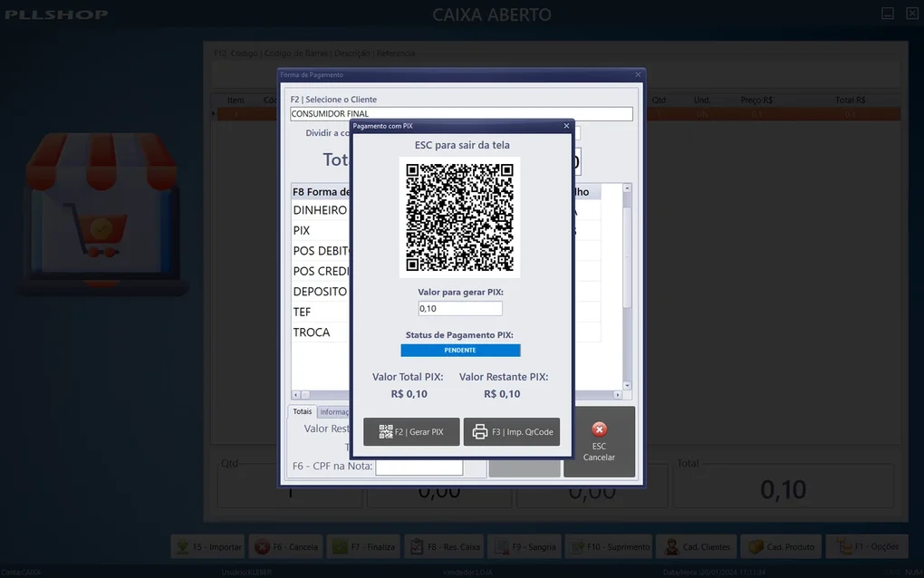Click the green check icon on Finaliza
The width and height of the screenshot is (924, 578).
[x=340, y=547]
